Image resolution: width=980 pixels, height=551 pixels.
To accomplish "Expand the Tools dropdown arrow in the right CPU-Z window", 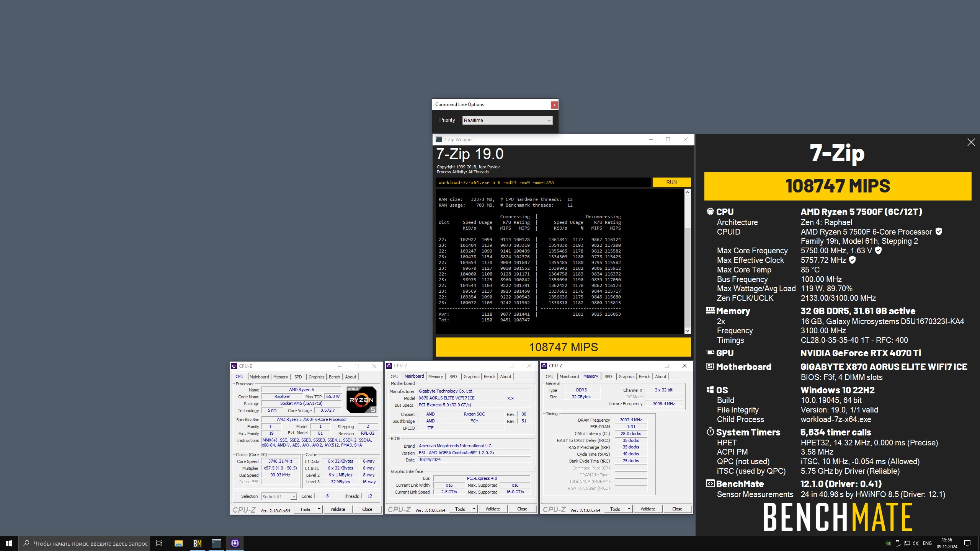I will click(629, 509).
